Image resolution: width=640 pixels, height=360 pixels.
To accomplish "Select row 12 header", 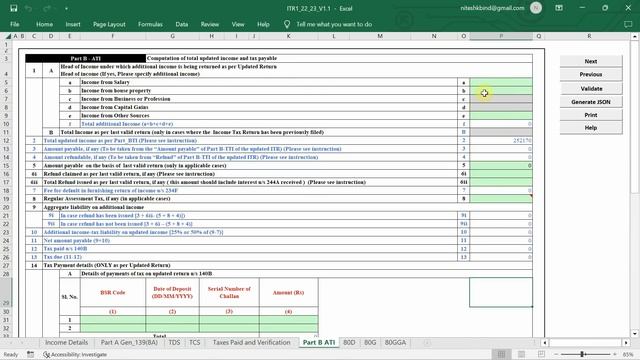I will [6, 140].
